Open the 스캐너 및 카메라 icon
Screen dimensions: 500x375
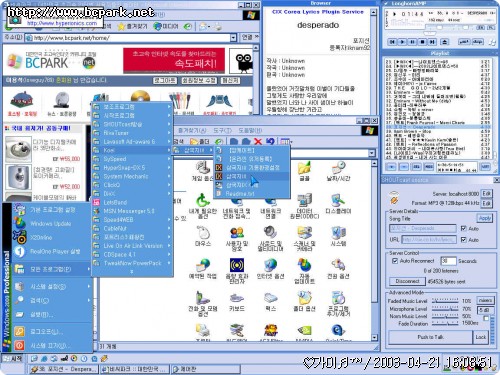point(304,239)
